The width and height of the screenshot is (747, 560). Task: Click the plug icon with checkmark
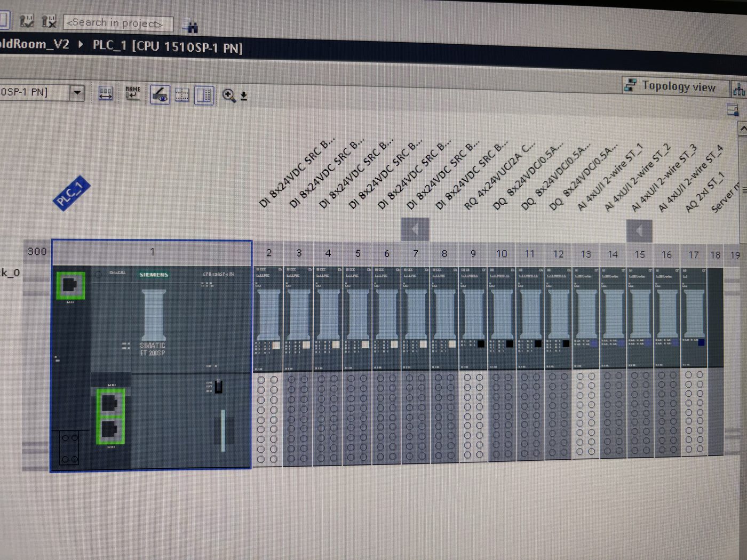pyautogui.click(x=26, y=21)
